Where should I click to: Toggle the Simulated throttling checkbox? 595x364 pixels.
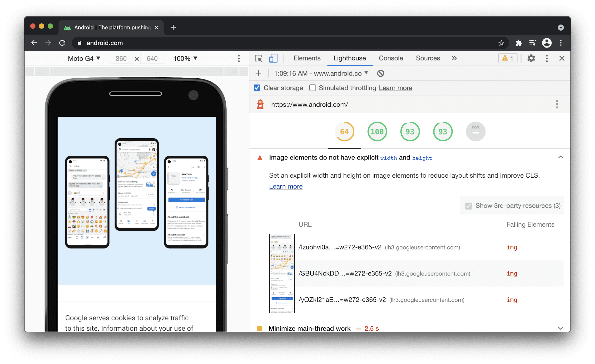point(312,88)
